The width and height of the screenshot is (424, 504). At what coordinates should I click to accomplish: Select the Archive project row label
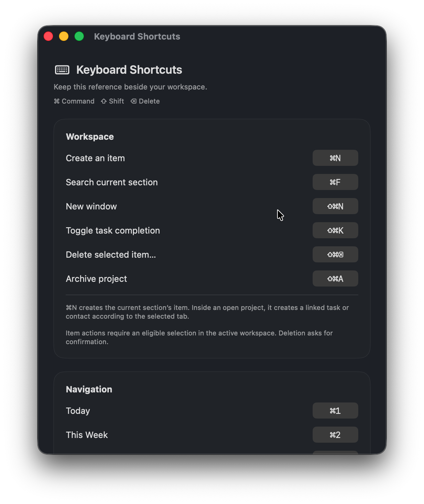(x=96, y=279)
